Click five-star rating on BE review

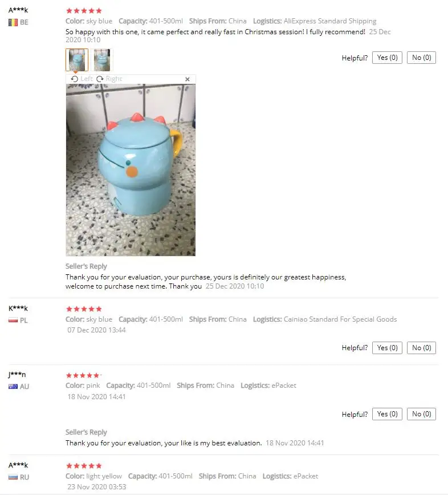[x=84, y=11]
